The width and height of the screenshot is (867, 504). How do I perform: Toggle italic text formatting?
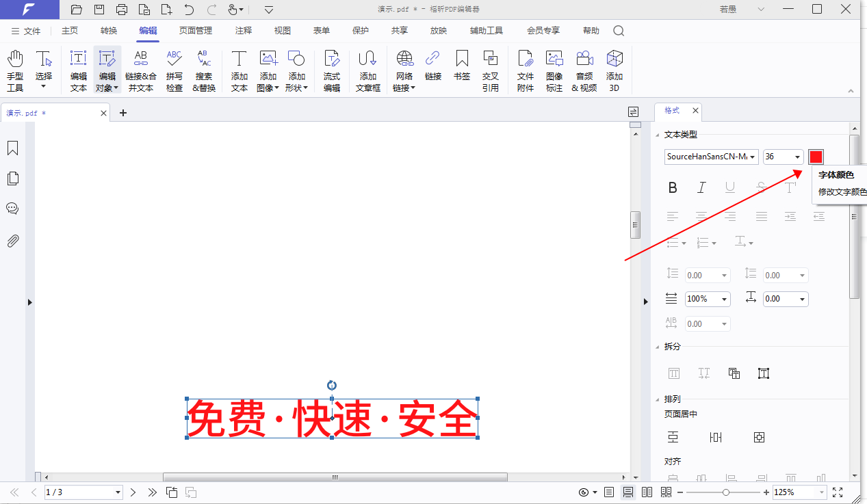point(701,188)
